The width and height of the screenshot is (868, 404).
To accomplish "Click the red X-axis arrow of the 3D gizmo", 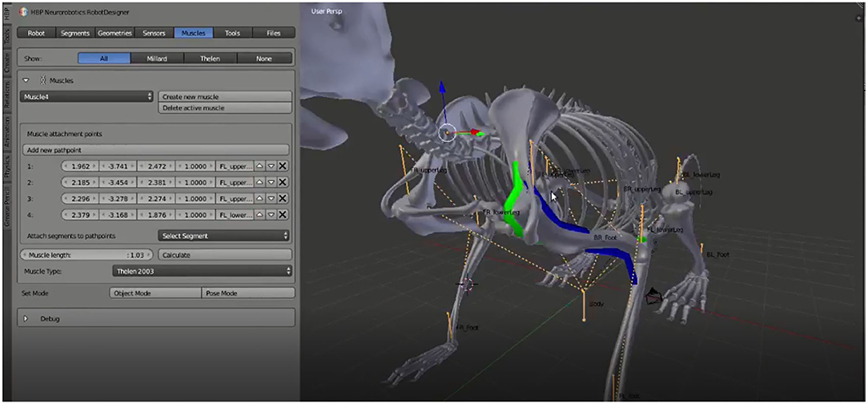I will [475, 132].
